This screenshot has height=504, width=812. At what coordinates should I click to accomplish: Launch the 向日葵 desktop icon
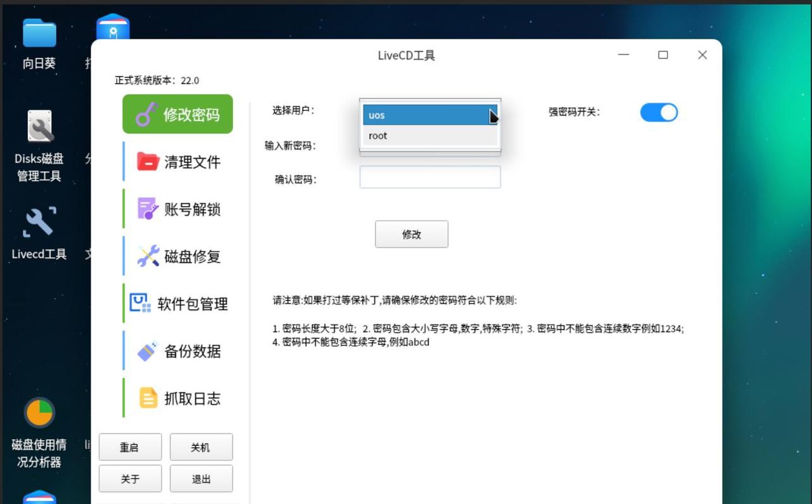pyautogui.click(x=38, y=38)
